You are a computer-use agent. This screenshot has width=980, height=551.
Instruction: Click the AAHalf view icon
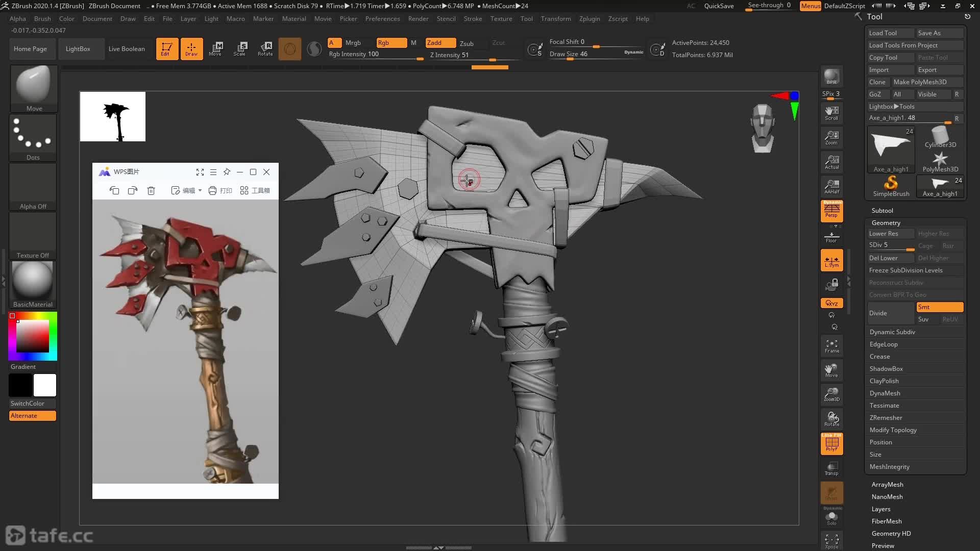point(831,187)
